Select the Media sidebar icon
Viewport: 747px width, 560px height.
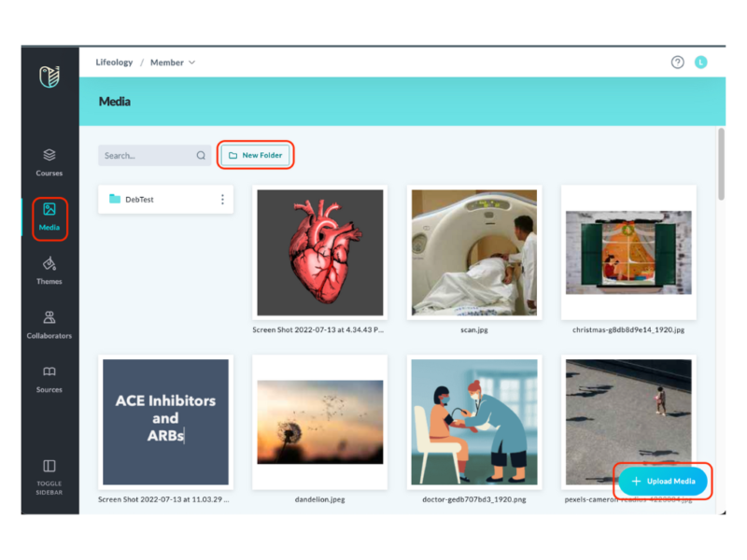tap(49, 217)
